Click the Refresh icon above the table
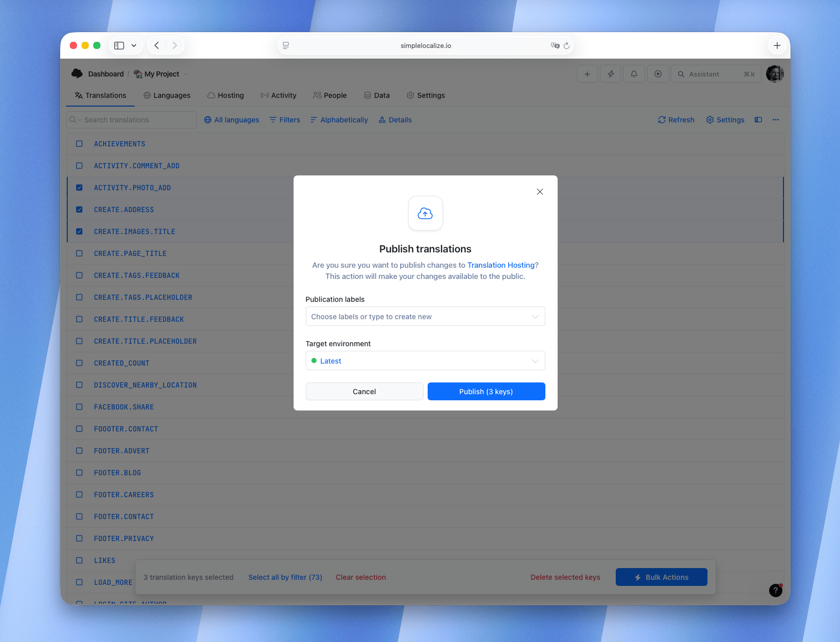 click(675, 120)
